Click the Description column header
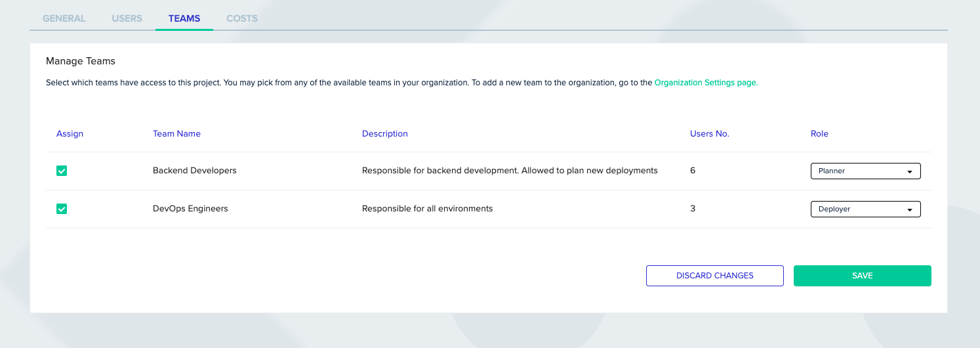 pos(385,133)
